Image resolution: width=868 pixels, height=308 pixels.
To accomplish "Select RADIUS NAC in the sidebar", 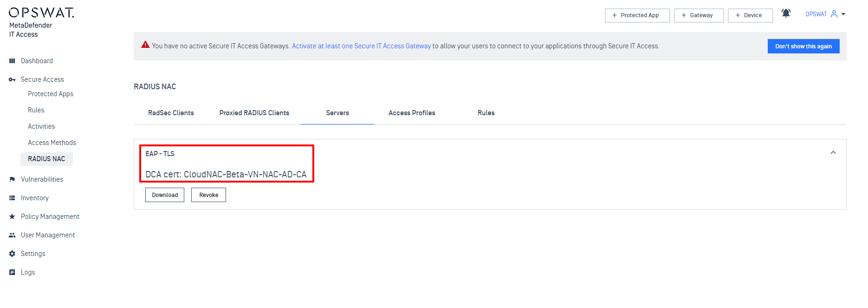I will 46,159.
